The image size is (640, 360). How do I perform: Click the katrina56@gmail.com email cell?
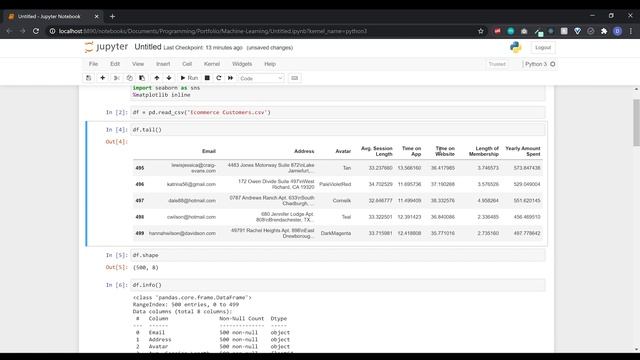tap(191, 184)
